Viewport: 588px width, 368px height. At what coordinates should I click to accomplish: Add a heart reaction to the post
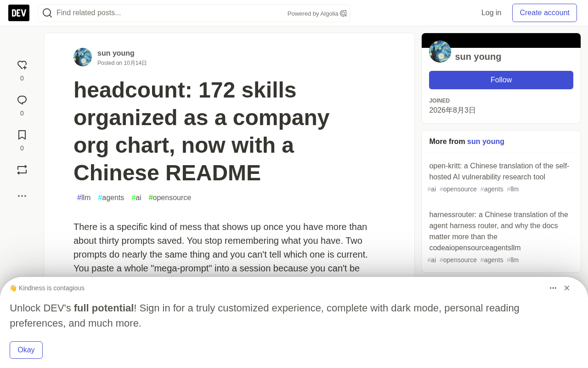click(22, 65)
